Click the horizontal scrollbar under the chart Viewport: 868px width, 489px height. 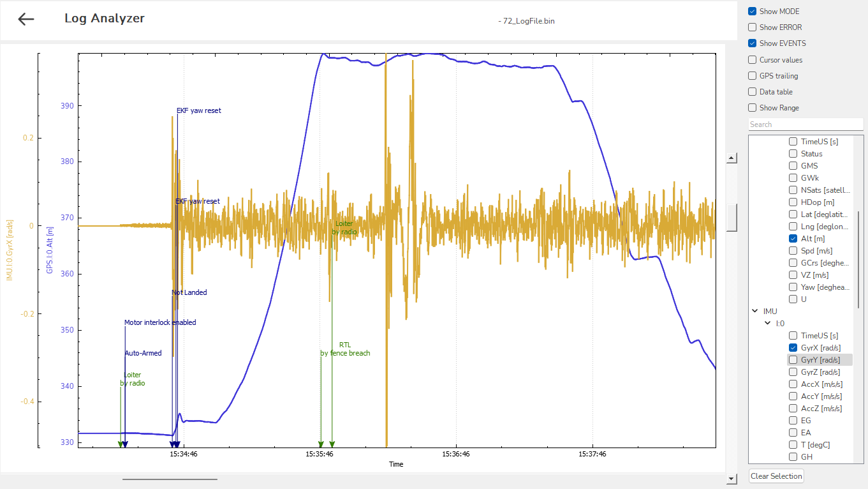tap(170, 479)
